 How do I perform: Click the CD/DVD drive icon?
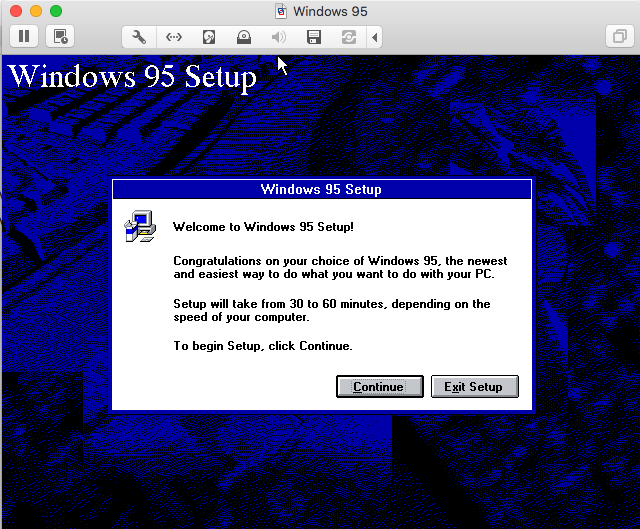243,37
